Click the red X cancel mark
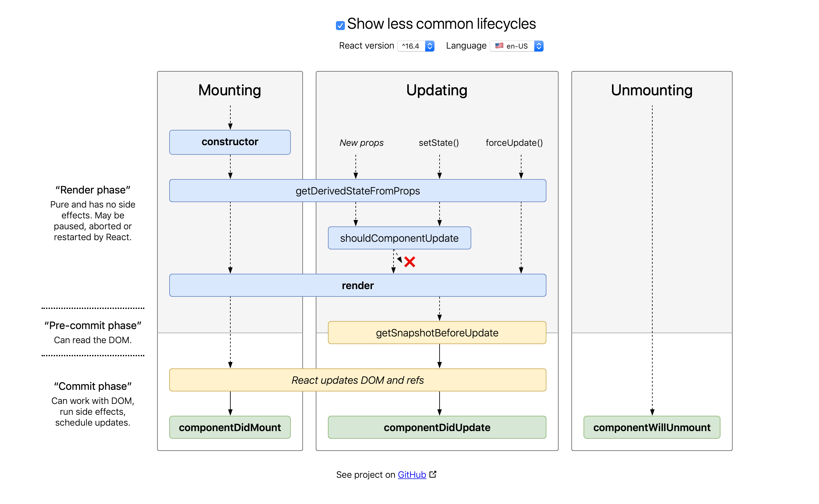Viewport: 819px width, 504px height. (409, 262)
